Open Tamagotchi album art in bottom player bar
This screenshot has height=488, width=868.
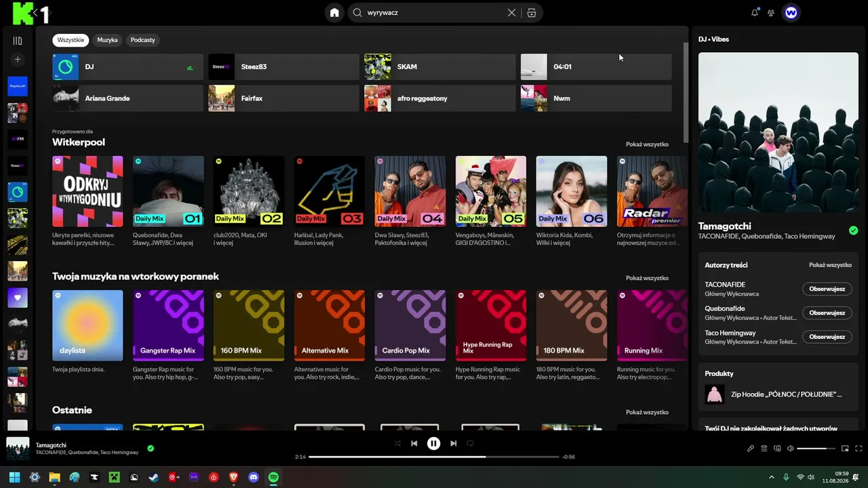tap(18, 449)
